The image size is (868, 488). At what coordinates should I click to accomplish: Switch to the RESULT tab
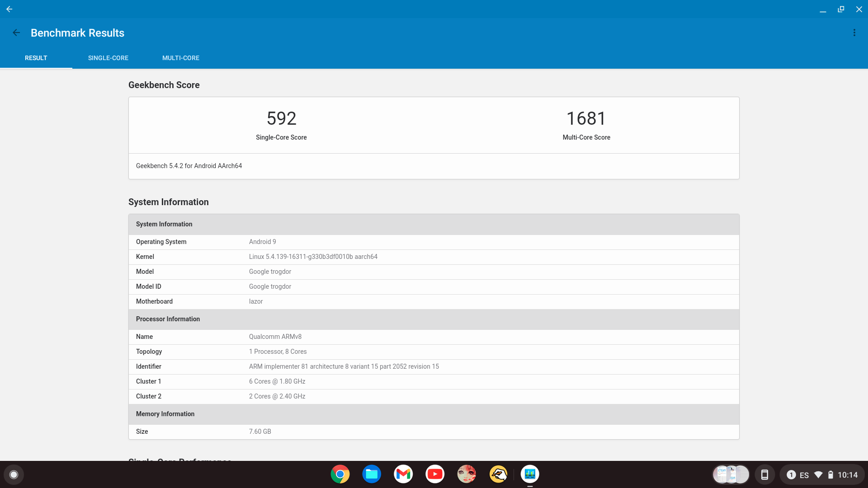36,58
